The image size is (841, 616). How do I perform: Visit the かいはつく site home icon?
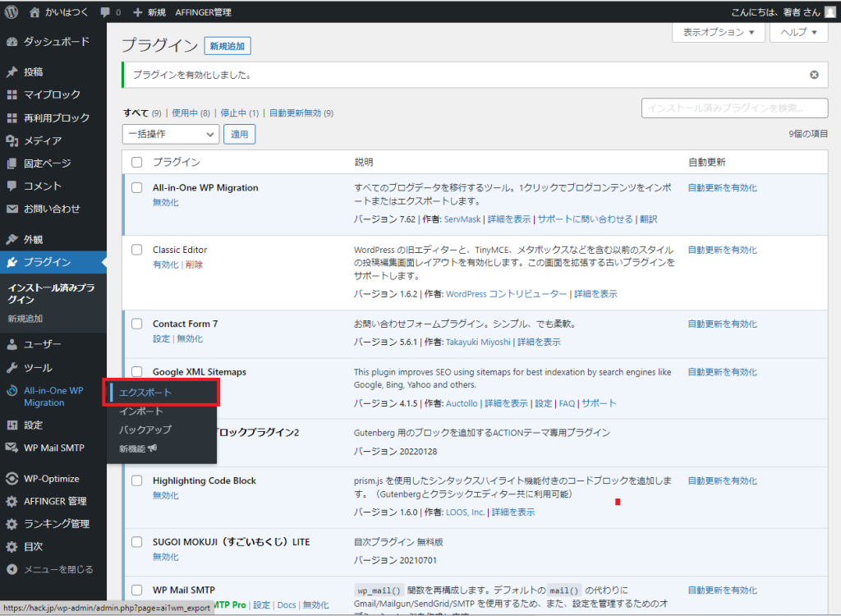[x=34, y=11]
